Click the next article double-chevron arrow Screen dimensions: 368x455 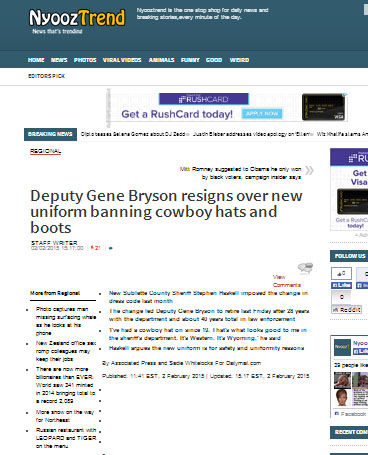tap(309, 170)
